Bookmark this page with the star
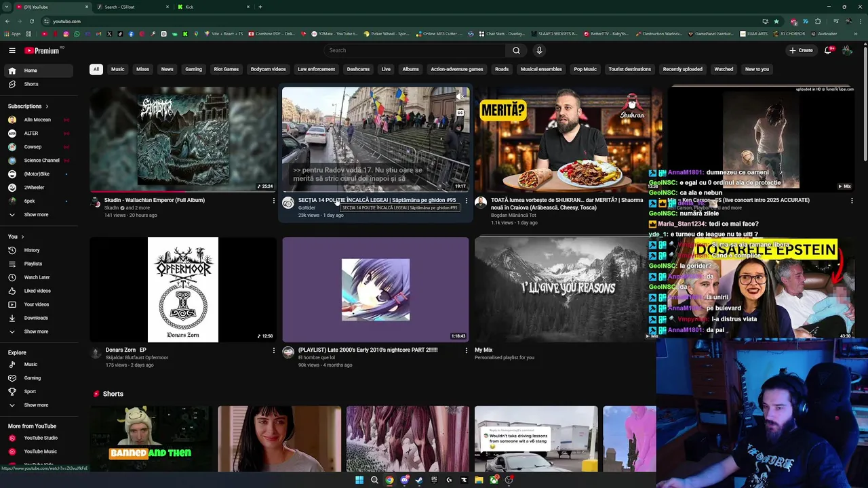 [776, 21]
